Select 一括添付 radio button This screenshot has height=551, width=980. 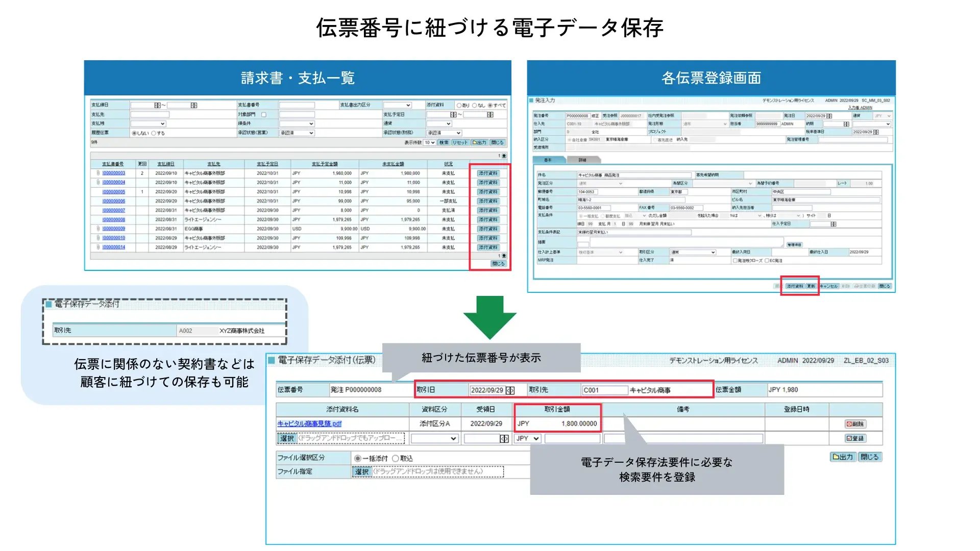pos(357,459)
